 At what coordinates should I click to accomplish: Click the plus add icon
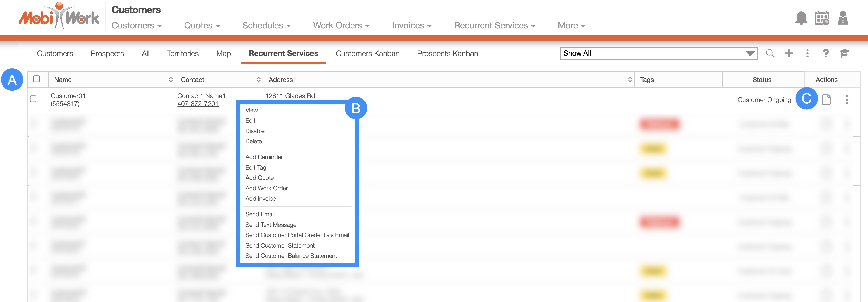click(788, 53)
